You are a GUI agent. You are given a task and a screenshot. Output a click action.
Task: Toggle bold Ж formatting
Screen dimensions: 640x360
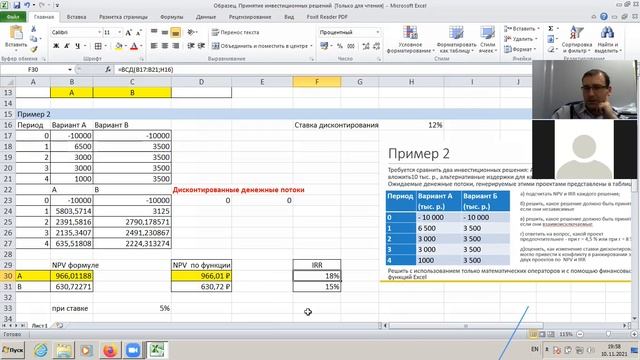click(56, 46)
